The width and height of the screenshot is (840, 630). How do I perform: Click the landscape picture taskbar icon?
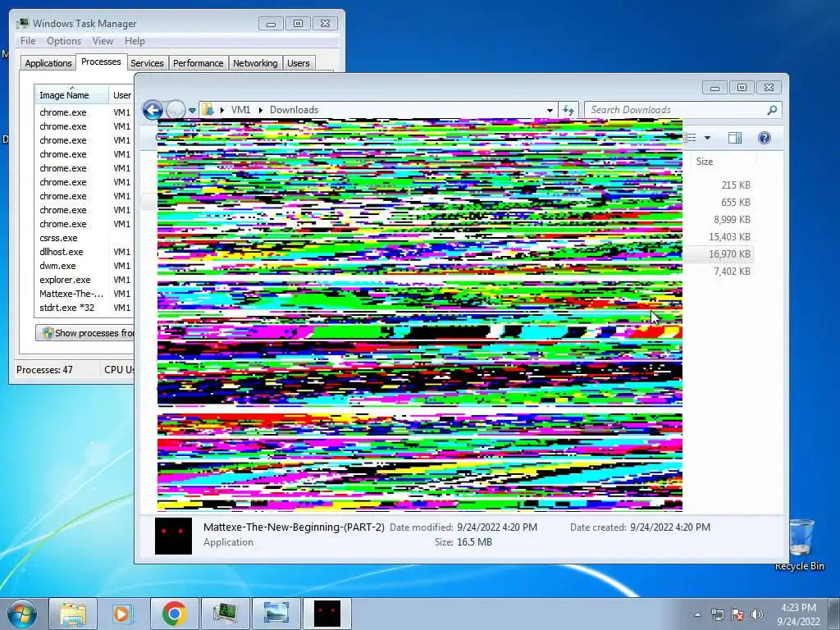point(276,614)
